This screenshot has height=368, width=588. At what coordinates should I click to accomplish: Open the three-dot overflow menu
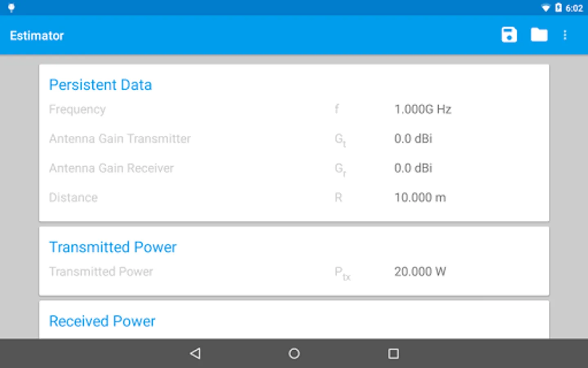(565, 35)
